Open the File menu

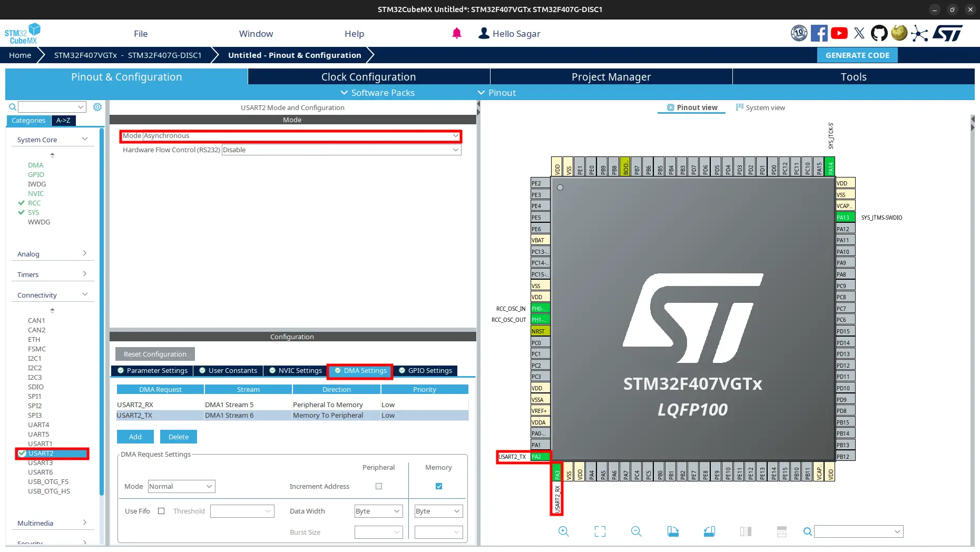point(141,34)
